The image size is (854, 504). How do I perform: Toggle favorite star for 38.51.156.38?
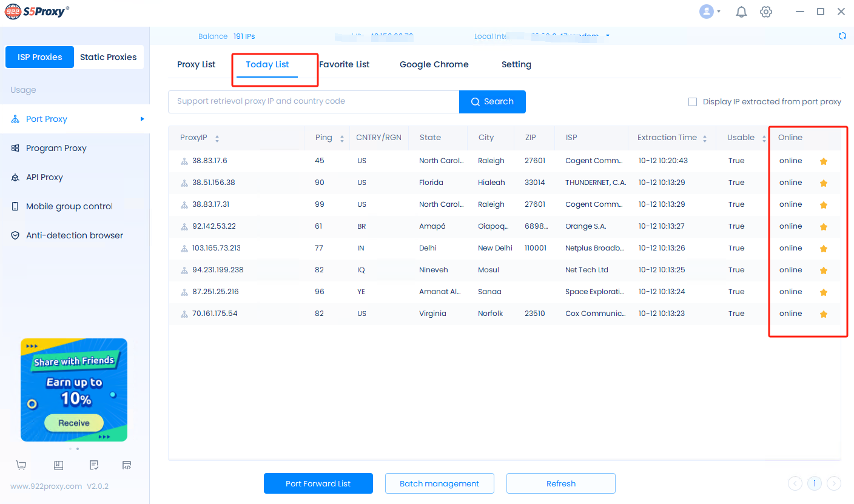(824, 183)
